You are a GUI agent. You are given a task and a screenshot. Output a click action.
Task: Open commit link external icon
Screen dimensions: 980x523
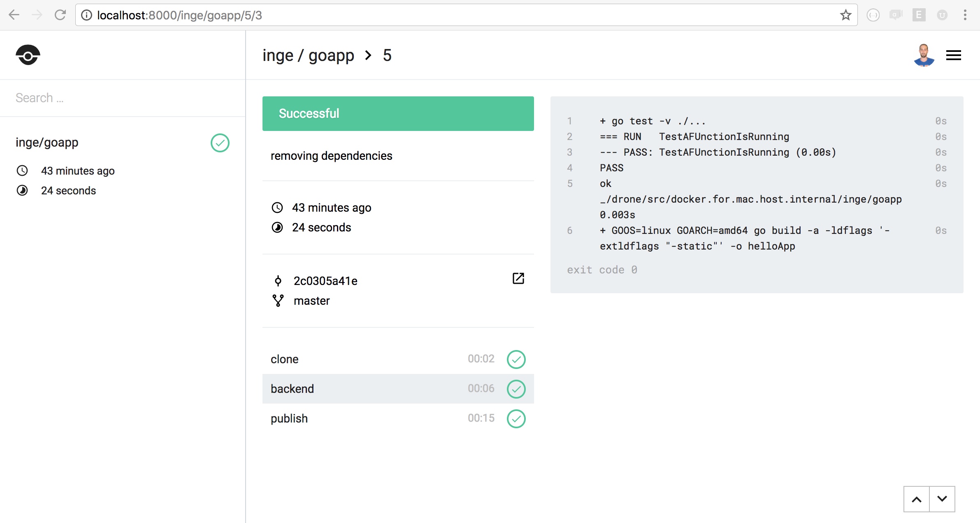[x=518, y=279]
